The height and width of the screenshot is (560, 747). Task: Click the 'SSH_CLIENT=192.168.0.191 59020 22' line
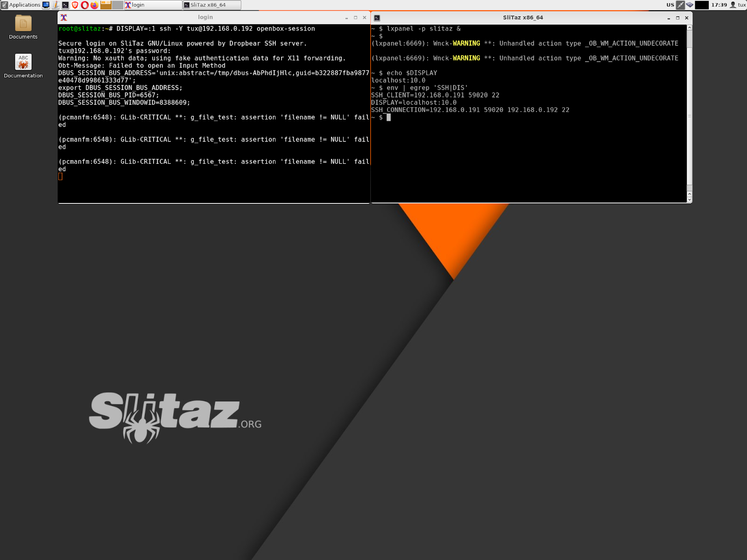pos(435,95)
